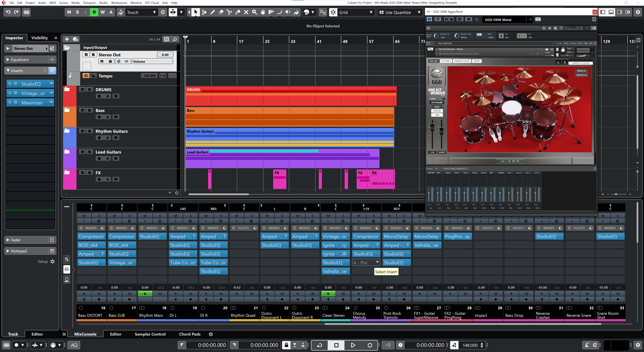This screenshot has height=352, width=644.
Task: Select the Zoom magnifier tool
Action: coord(255,12)
